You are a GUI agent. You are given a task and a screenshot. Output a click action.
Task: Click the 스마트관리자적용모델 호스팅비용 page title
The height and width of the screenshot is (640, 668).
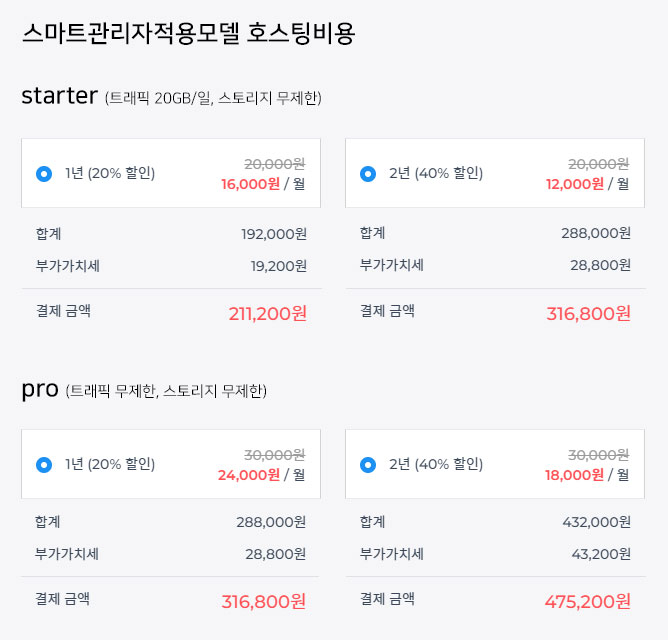pyautogui.click(x=188, y=34)
